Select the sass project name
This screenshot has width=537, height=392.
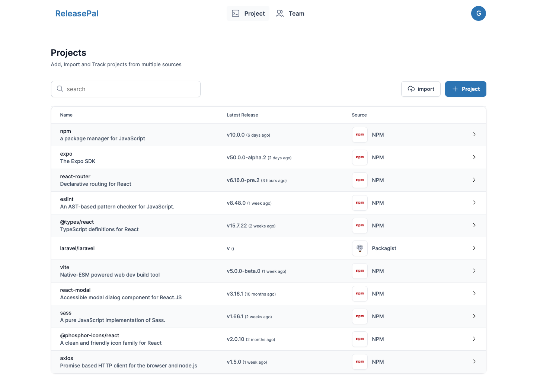[66, 313]
